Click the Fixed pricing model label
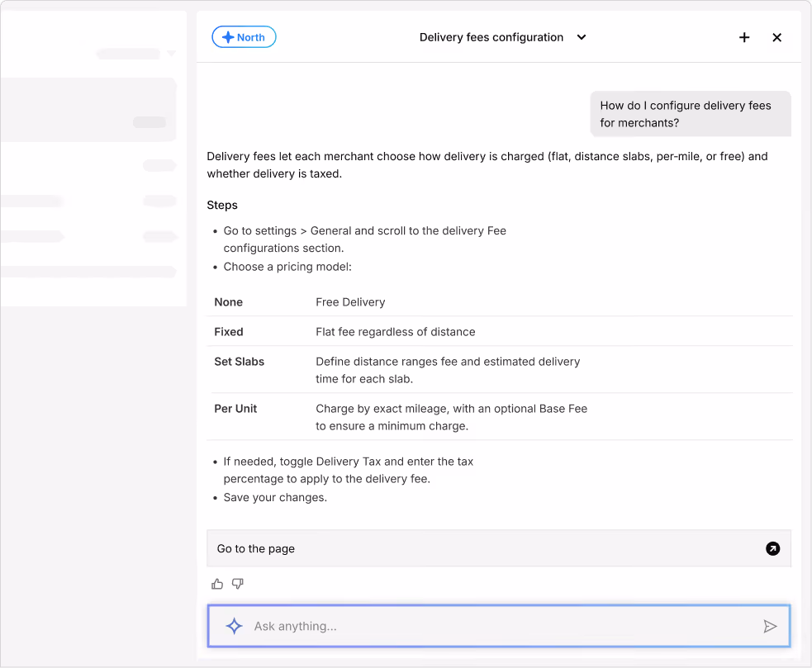 pos(228,332)
